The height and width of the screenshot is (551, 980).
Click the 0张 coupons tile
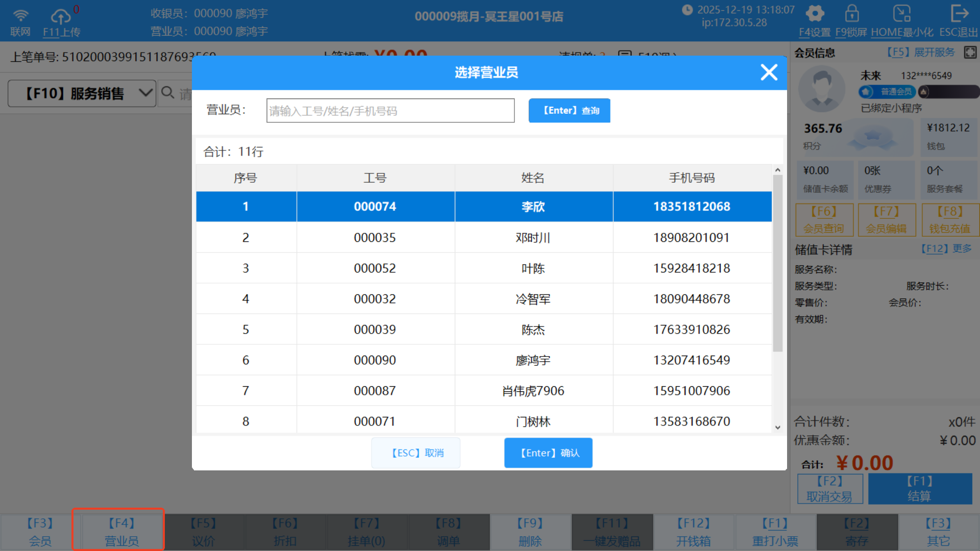(887, 180)
